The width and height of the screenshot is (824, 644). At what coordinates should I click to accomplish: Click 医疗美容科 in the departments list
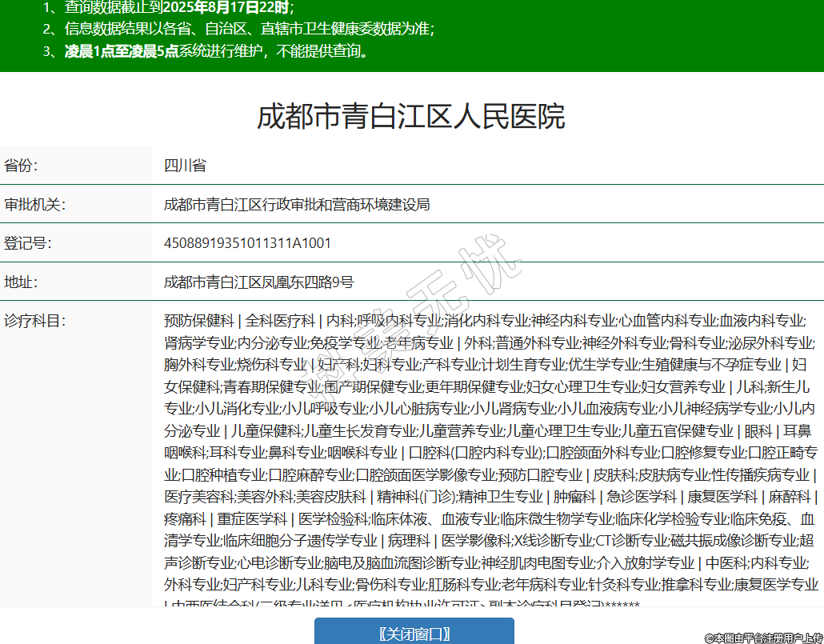198,496
